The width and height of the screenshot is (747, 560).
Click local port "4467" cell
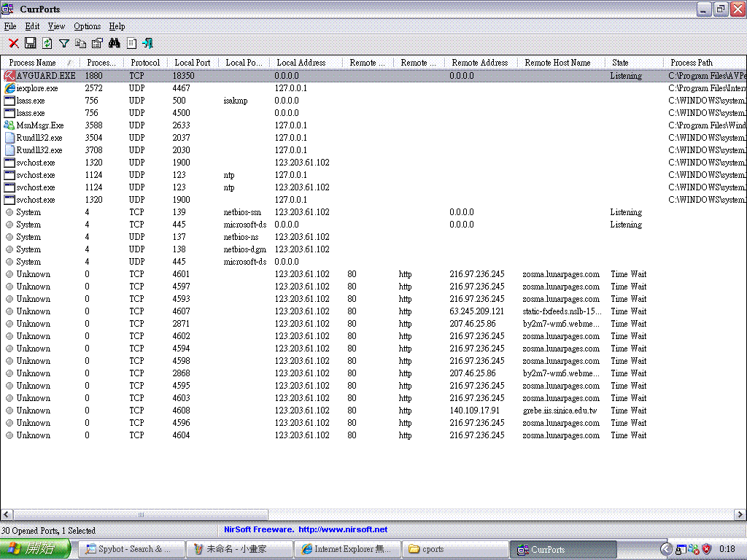181,88
